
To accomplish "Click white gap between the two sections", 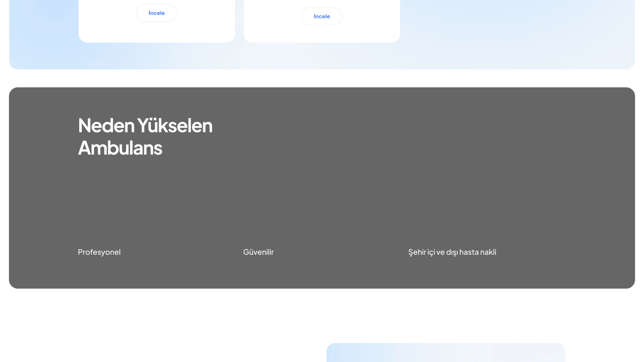I will pyautogui.click(x=322, y=78).
